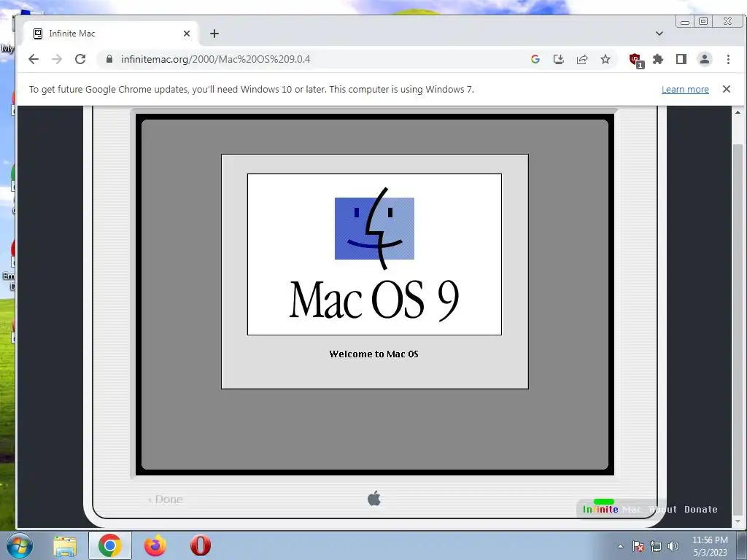Show hidden tray icons arrow

620,546
